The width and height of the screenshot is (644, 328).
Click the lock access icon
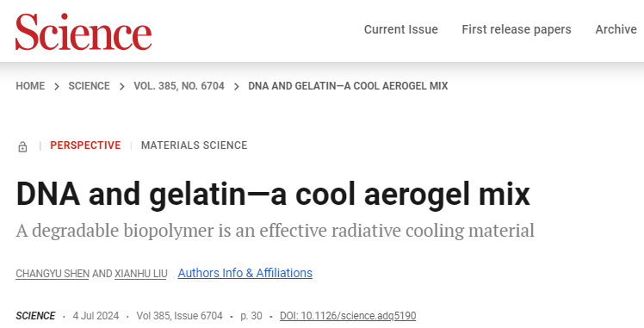[x=22, y=146]
